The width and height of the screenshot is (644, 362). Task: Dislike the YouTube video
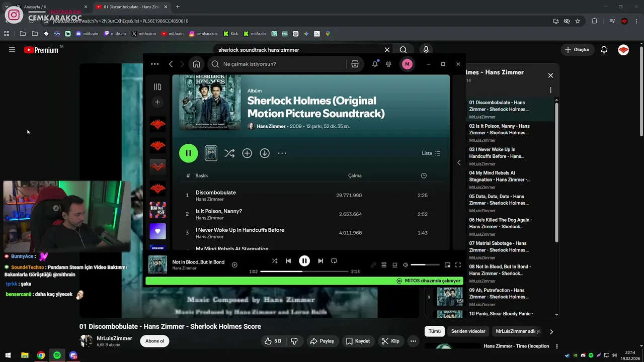pos(294,341)
